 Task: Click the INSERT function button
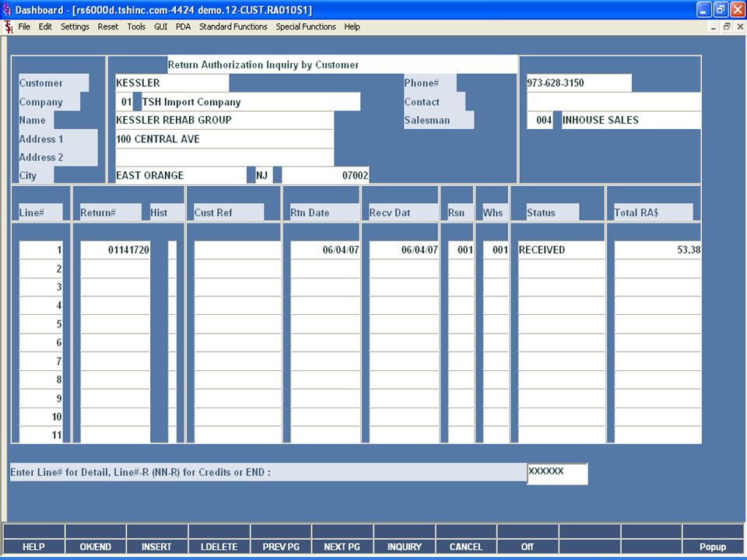tap(156, 547)
